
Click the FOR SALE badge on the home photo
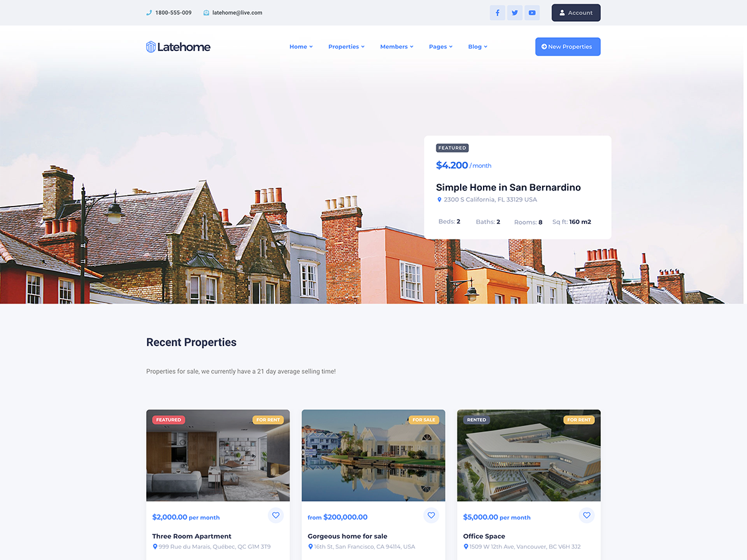[x=424, y=420]
